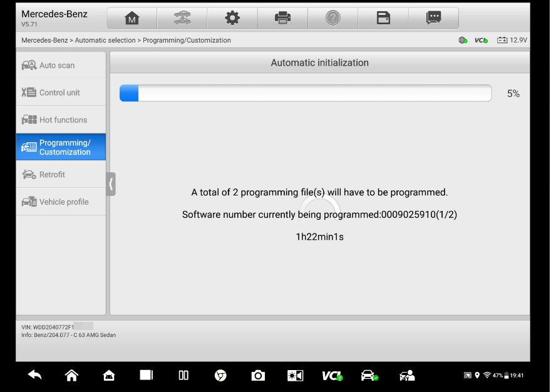Screen dimensions: 551x392
Task: Tap the Wi-Fi status icon
Action: pyautogui.click(x=487, y=375)
